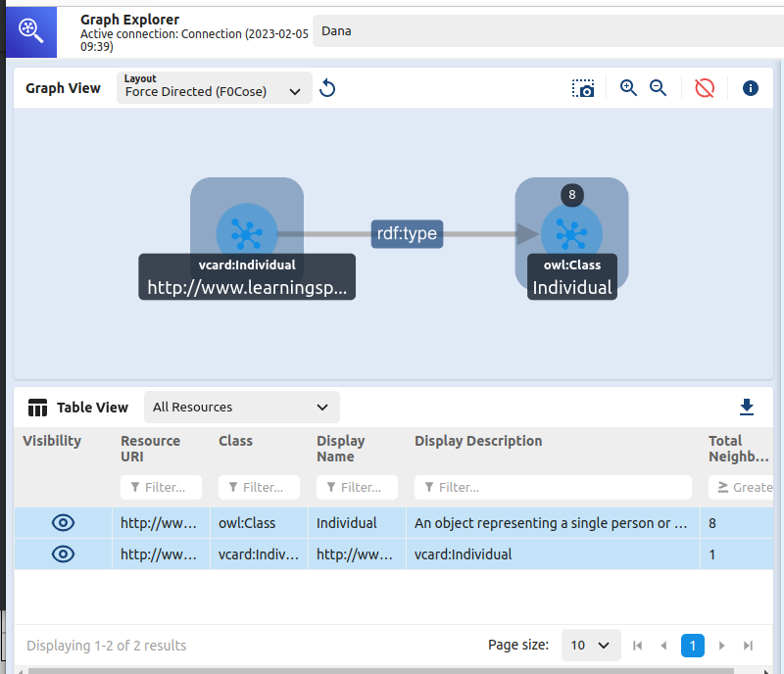
Task: Click the horizontal scrollbar at bottom
Action: (x=381, y=670)
